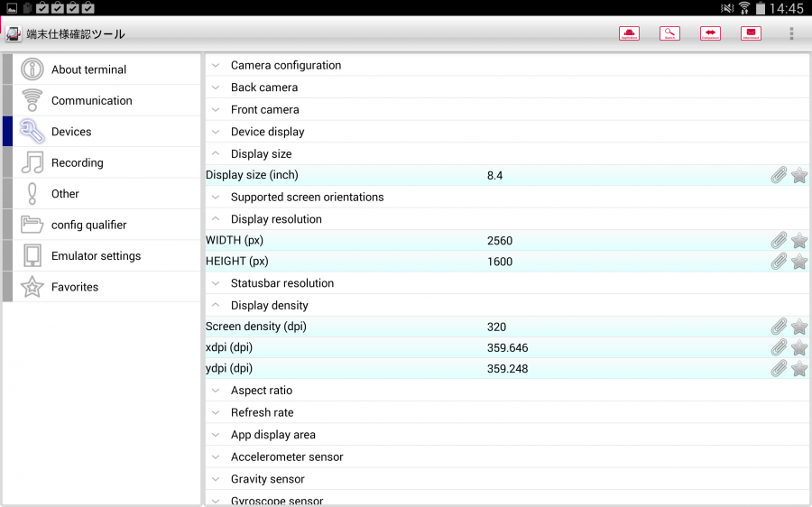Image resolution: width=812 pixels, height=507 pixels.
Task: Mark Screen density (dpi) as favorite
Action: tap(799, 327)
